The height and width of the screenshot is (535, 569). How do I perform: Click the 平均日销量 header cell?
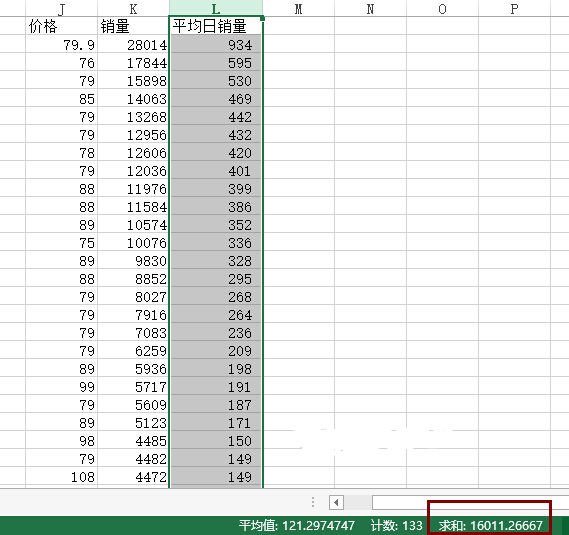216,26
